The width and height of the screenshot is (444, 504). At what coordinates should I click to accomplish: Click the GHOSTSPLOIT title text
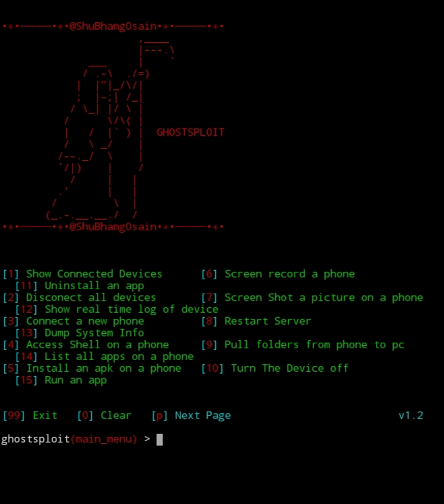point(190,132)
